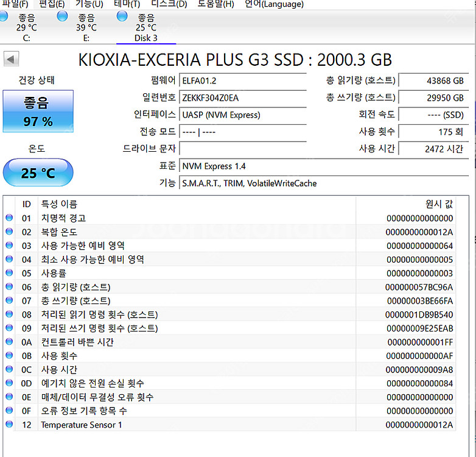Image resolution: width=476 pixels, height=457 pixels.
Task: Select the C: drive status orb
Action: click(3, 16)
